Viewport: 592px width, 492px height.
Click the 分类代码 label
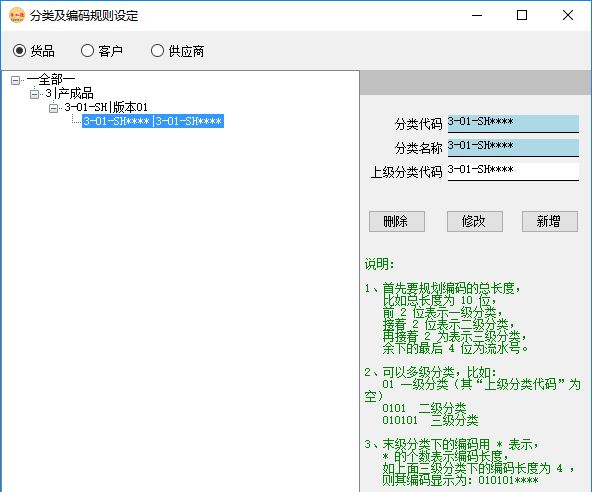click(418, 124)
